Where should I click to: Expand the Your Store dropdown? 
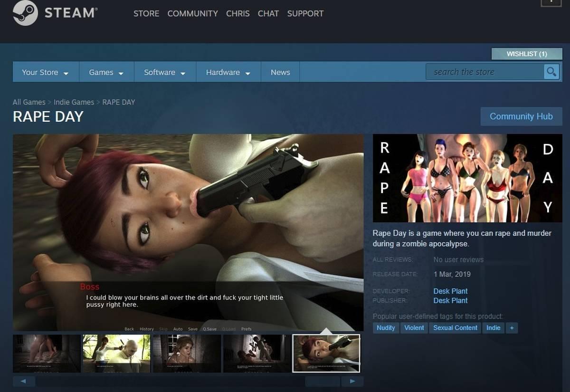click(x=45, y=72)
